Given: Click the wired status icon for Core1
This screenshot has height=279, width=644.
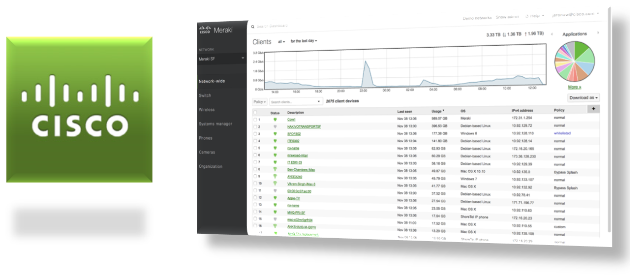Looking at the screenshot, I should (x=276, y=120).
